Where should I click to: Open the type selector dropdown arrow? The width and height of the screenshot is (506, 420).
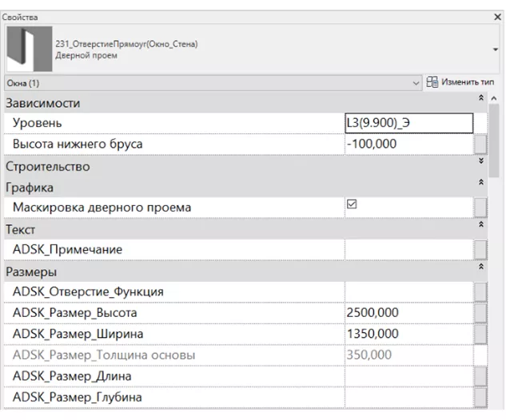click(496, 50)
